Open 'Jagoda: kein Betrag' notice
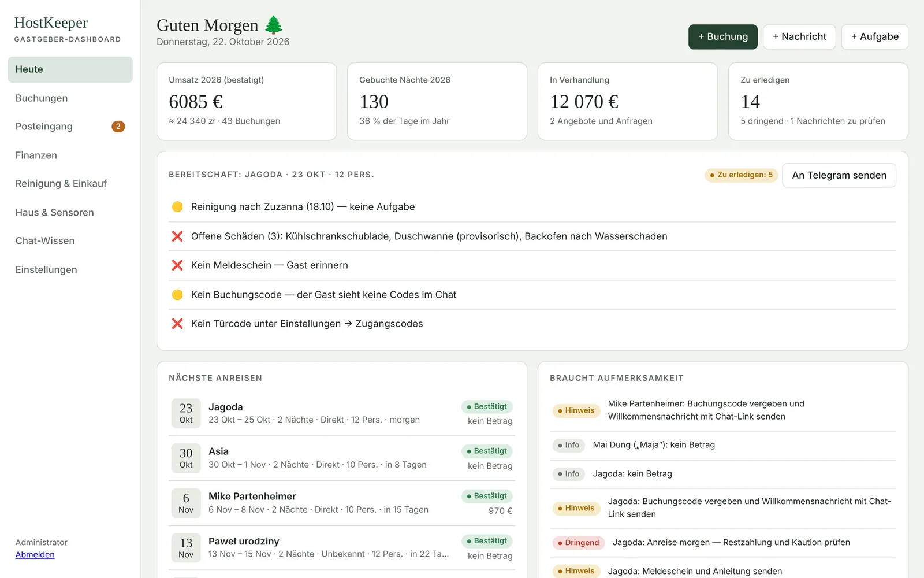The height and width of the screenshot is (578, 924). (632, 474)
